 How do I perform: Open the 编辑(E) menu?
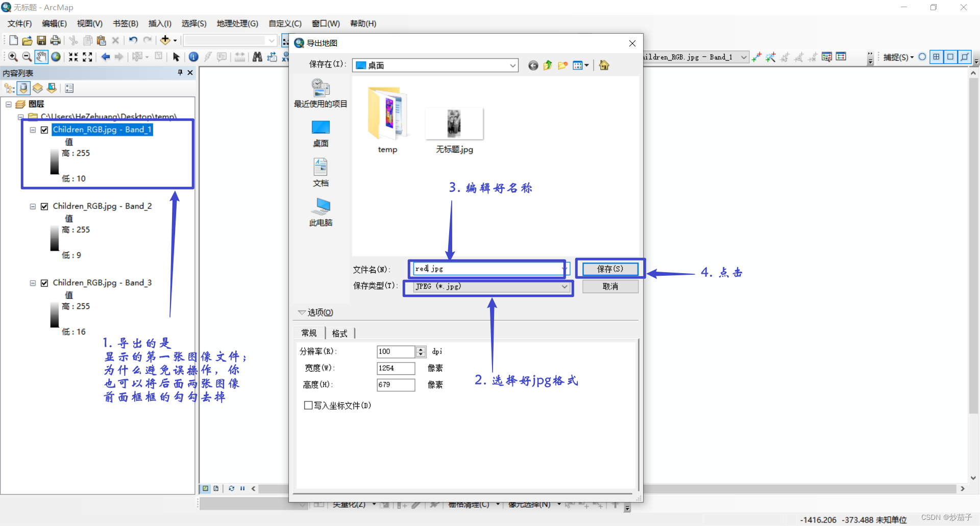(54, 23)
